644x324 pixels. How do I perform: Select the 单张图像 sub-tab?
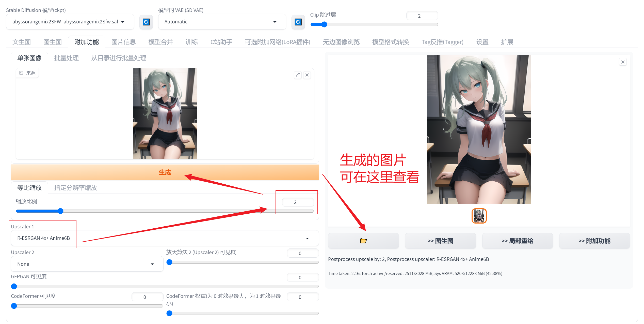coord(29,58)
